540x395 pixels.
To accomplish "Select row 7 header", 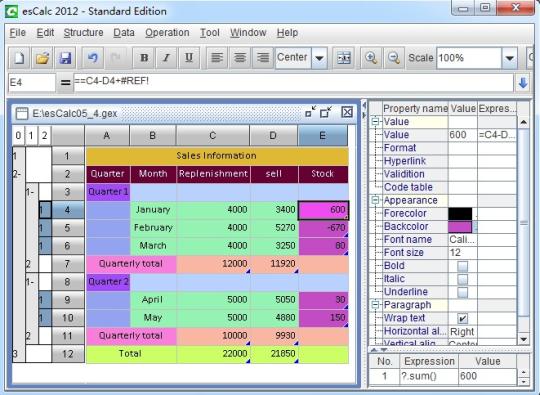I will pos(68,264).
